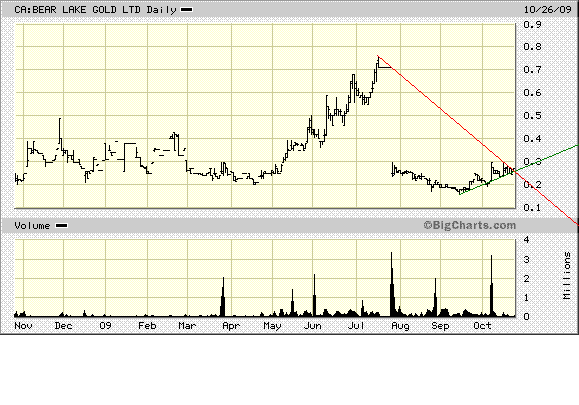Click the volume axis label 1
579x405 pixels.
(x=527, y=298)
